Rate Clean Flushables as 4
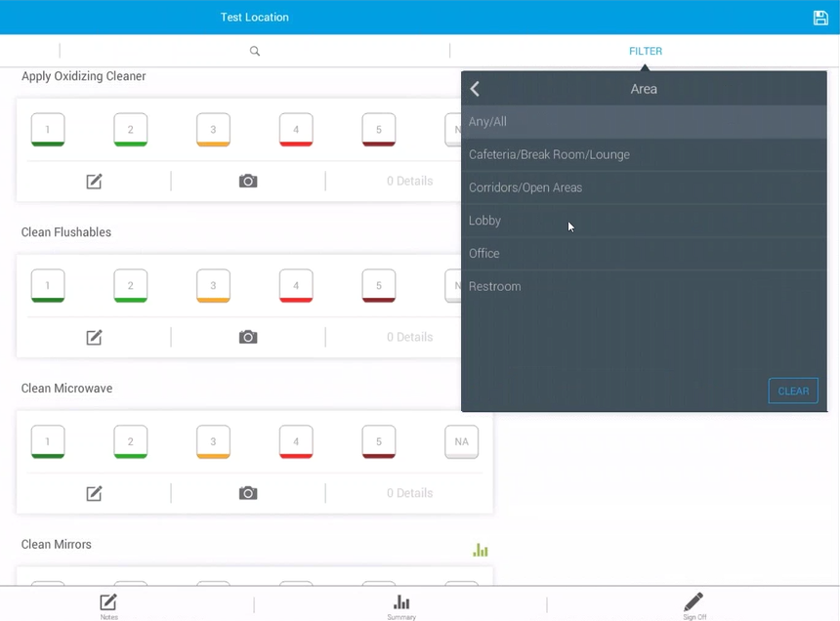The image size is (840, 621). click(x=296, y=286)
